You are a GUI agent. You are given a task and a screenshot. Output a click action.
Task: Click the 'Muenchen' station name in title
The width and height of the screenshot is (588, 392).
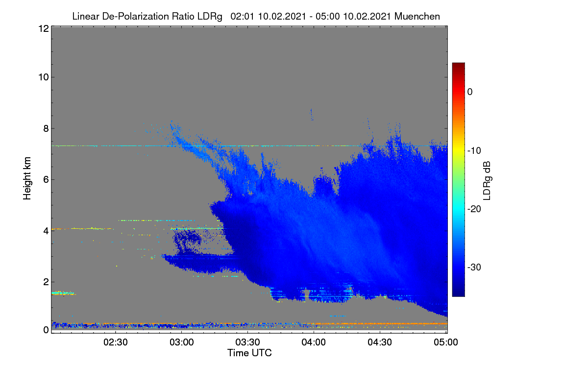pos(417,16)
